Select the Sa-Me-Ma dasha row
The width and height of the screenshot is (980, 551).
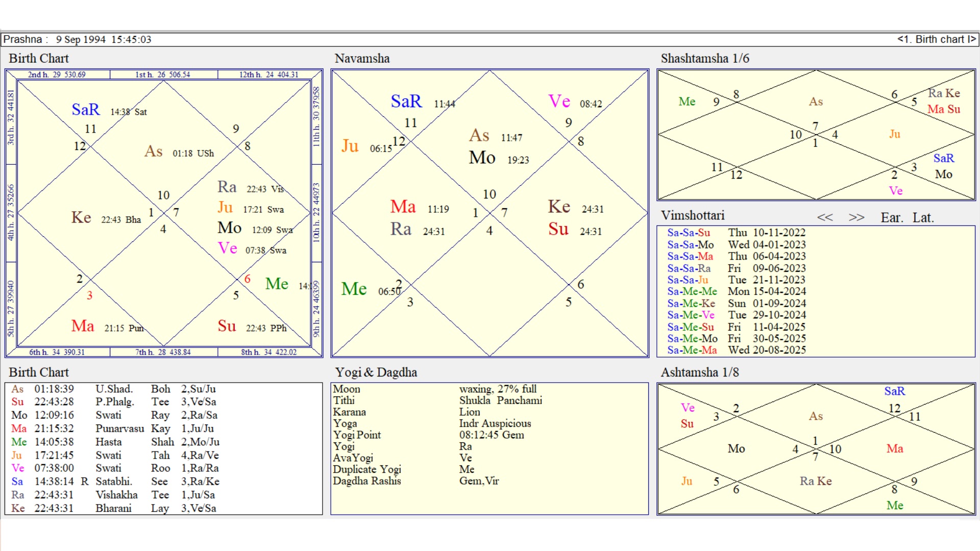(737, 350)
